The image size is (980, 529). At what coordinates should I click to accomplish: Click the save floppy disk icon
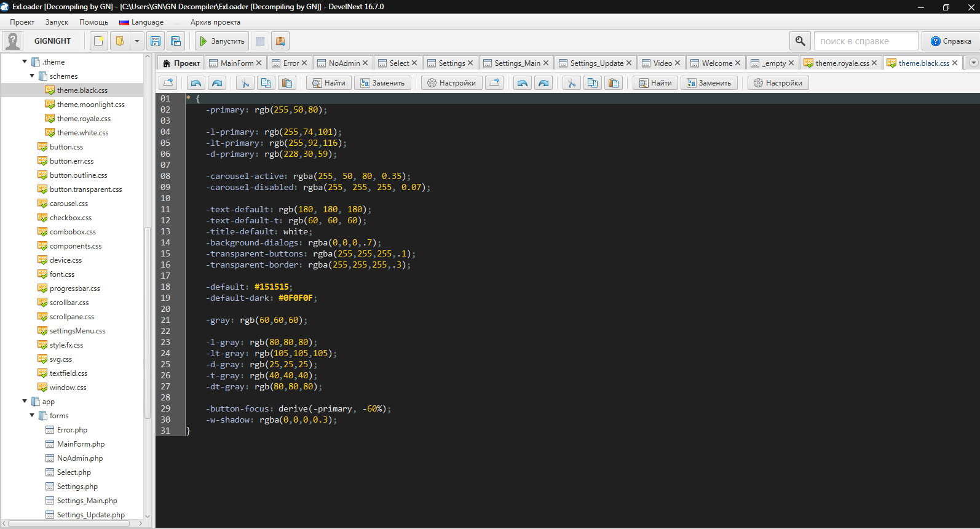[x=156, y=41]
